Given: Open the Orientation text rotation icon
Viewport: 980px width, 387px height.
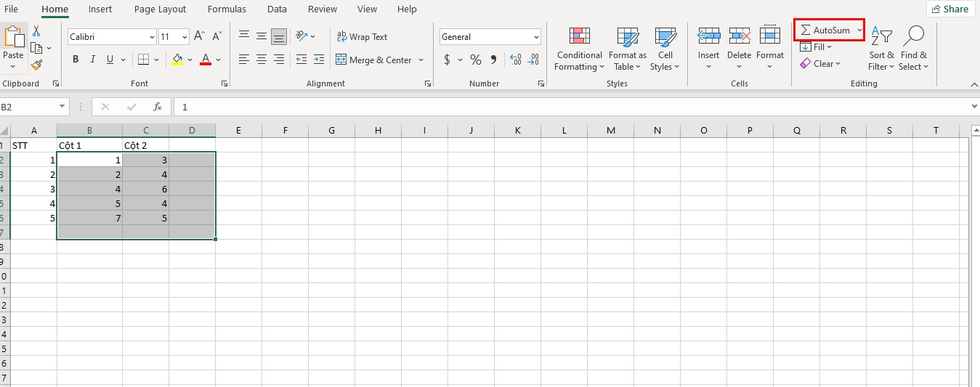Looking at the screenshot, I should tap(302, 36).
